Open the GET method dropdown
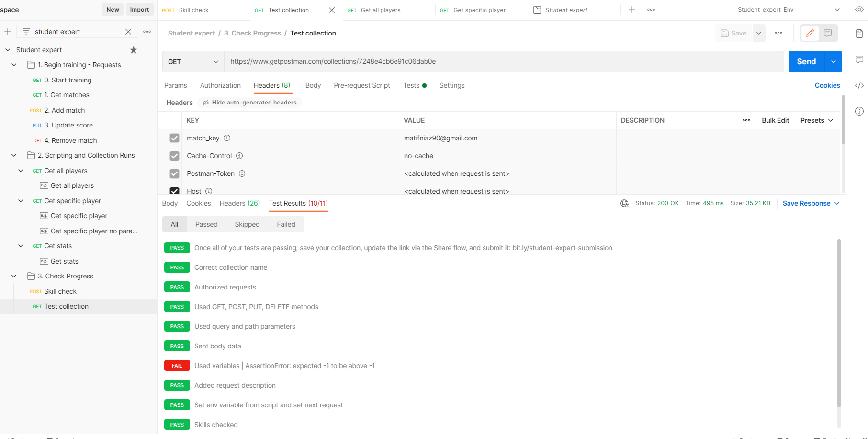 [193, 62]
